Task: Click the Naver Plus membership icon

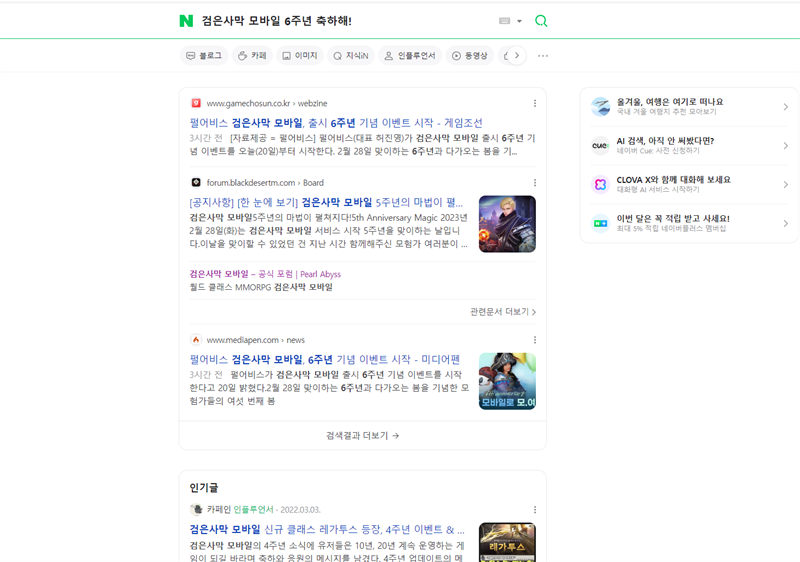Action: 600,223
